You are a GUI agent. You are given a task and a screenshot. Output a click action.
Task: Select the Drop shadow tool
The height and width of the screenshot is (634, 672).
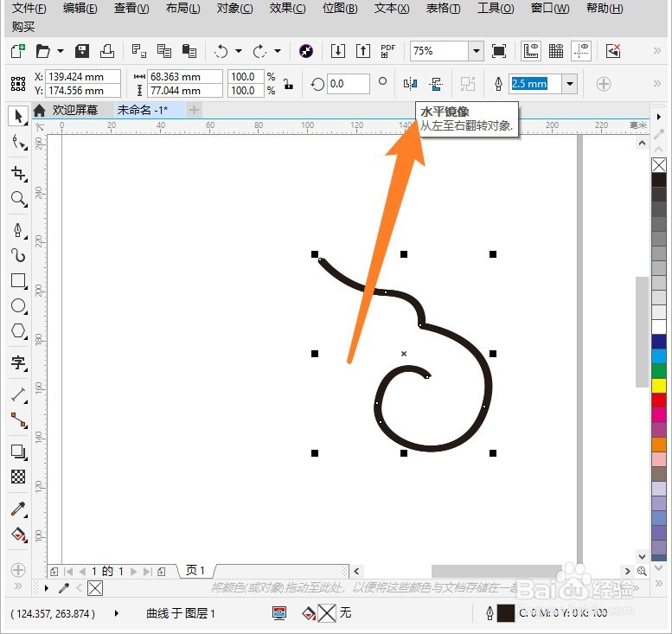tap(18, 451)
